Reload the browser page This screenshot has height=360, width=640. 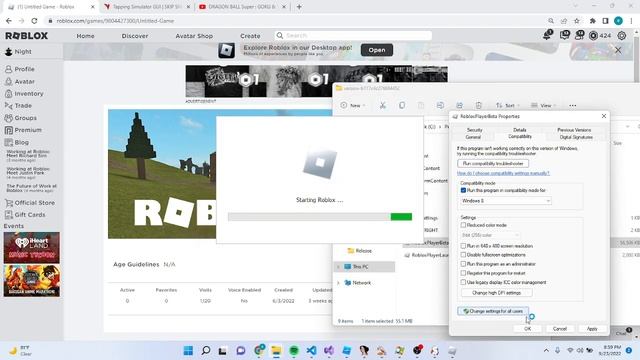(34, 21)
